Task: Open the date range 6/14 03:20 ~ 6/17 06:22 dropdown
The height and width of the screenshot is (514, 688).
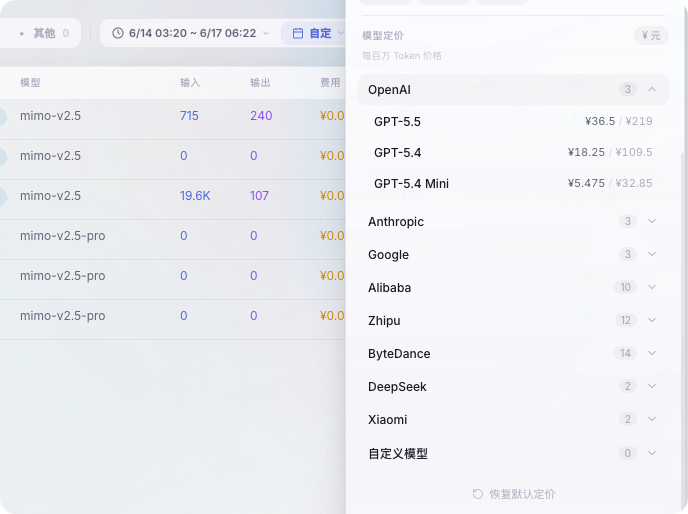Action: [x=190, y=33]
